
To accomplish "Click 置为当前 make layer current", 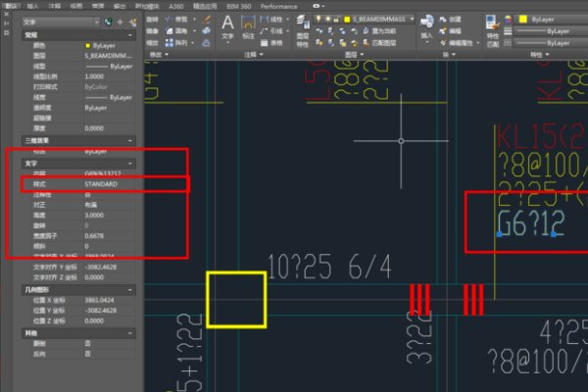I will [379, 31].
